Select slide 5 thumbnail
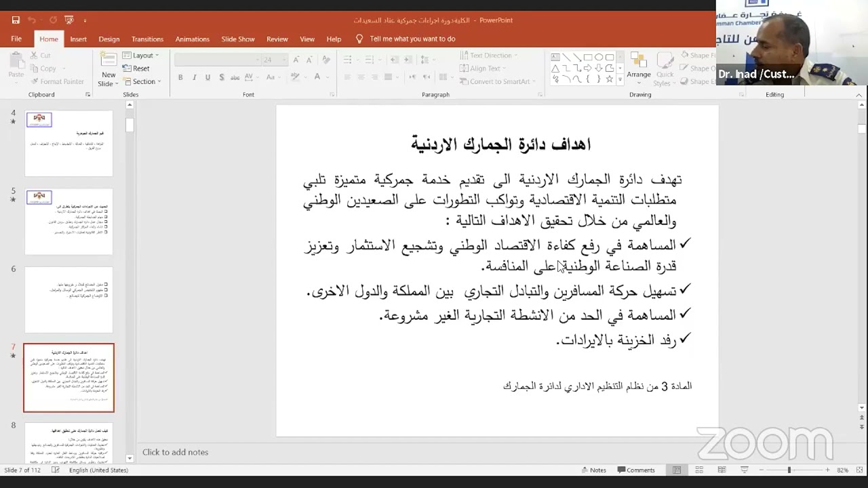Image resolution: width=868 pixels, height=488 pixels. (x=69, y=221)
